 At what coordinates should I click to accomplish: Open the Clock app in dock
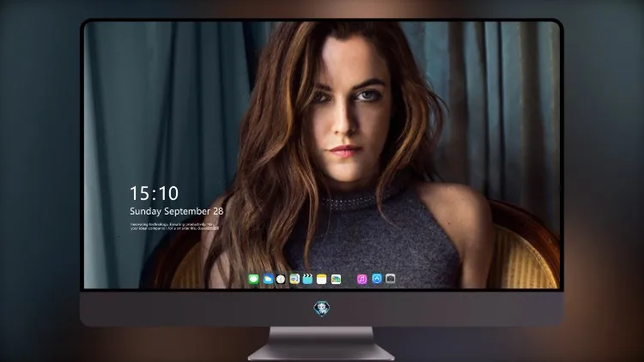tap(281, 279)
